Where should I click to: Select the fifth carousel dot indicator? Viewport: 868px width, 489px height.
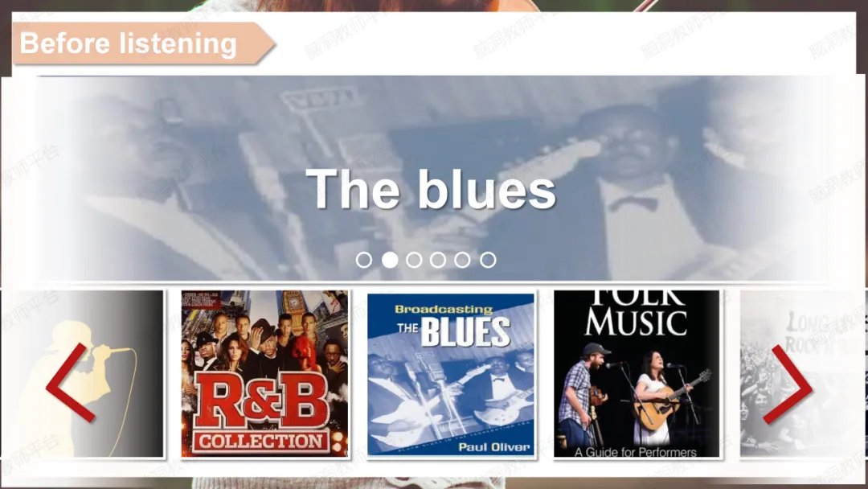pos(462,260)
